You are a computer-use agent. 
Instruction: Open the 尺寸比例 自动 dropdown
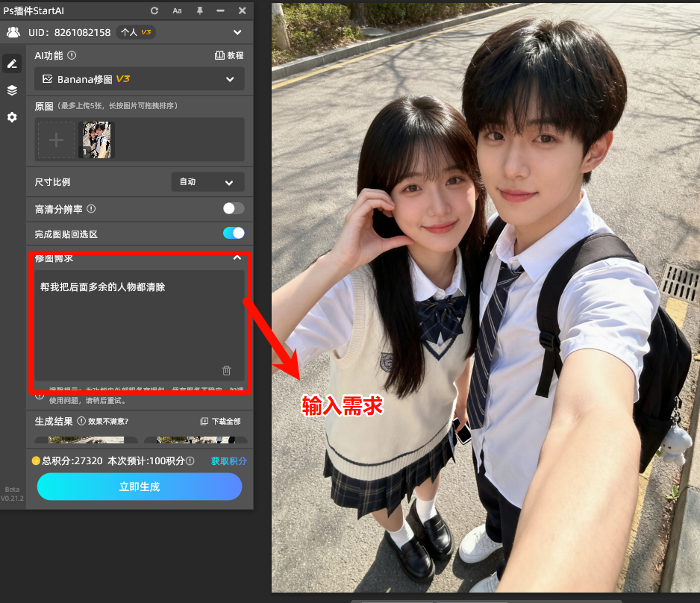(x=207, y=182)
